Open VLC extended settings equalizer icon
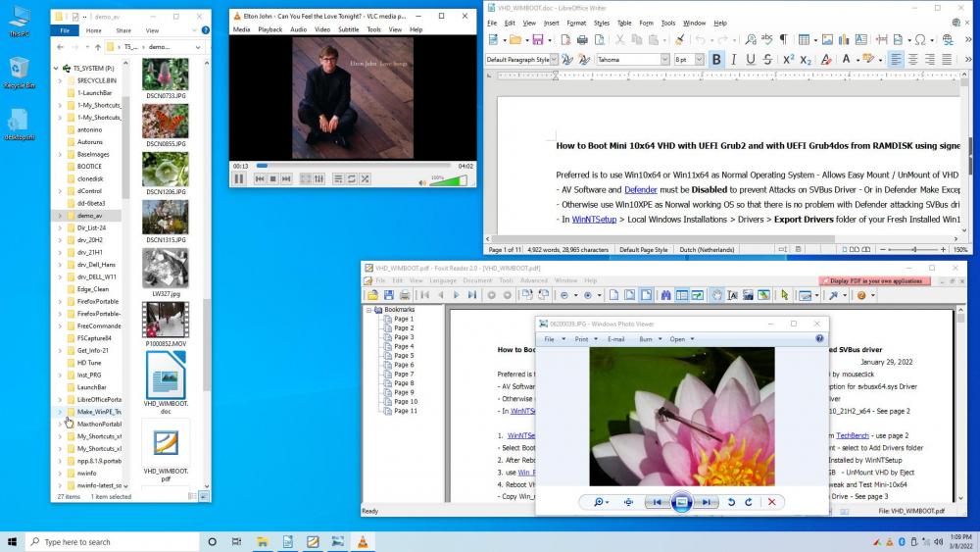The image size is (980, 552). (x=319, y=179)
